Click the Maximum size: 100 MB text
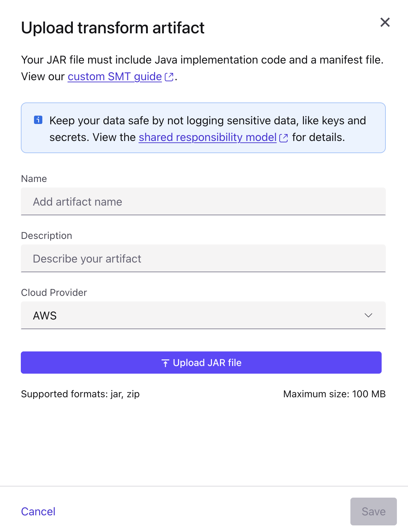The image size is (408, 532). 334,394
